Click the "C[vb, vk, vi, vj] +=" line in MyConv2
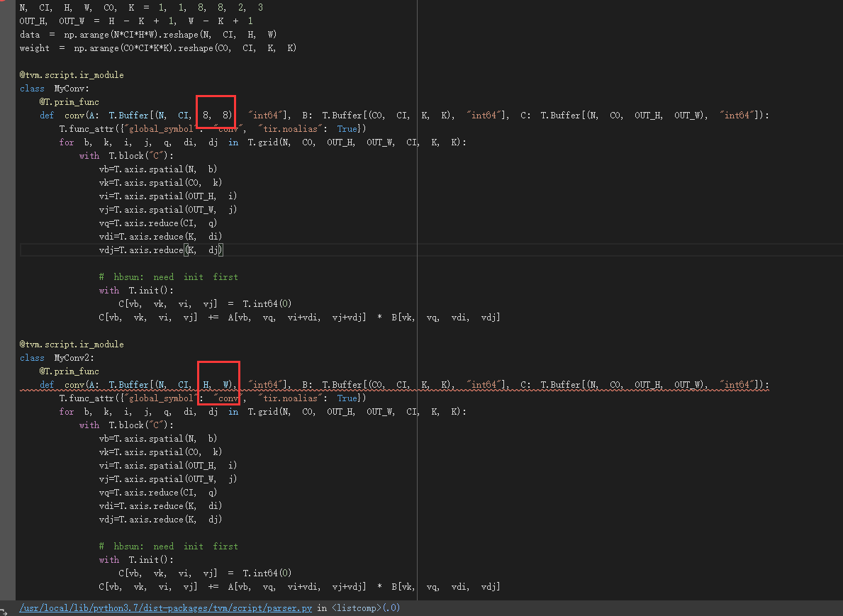 pos(299,586)
